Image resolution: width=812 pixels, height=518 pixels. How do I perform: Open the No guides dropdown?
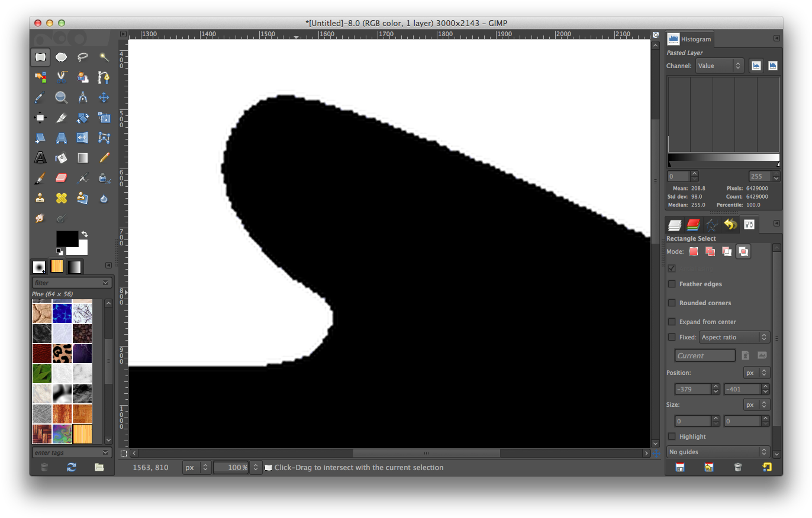718,452
